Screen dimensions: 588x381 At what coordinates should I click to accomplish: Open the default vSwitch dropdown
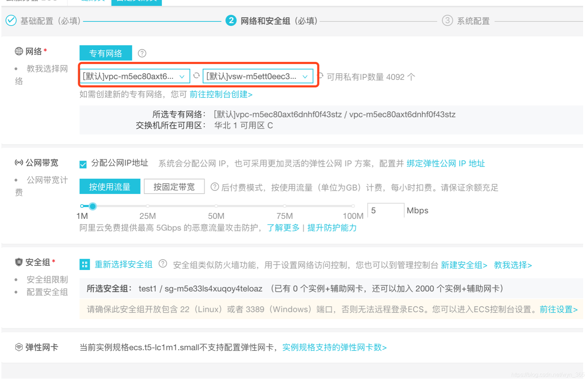(258, 76)
